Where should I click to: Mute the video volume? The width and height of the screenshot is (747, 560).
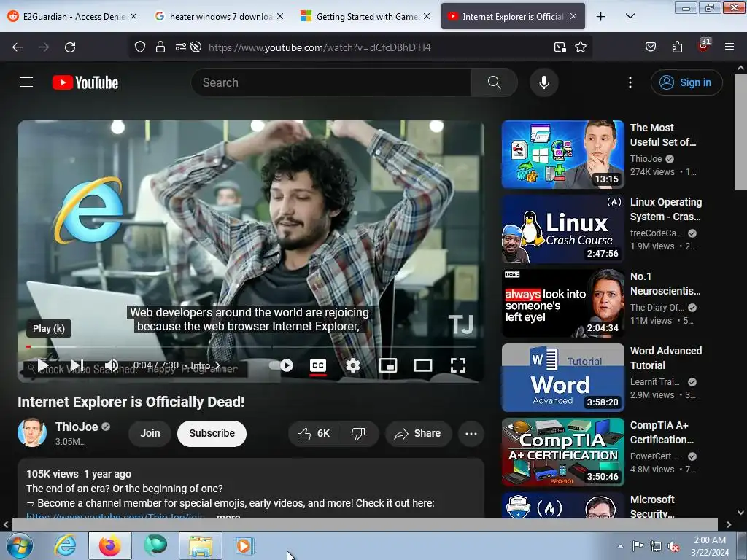(x=112, y=366)
